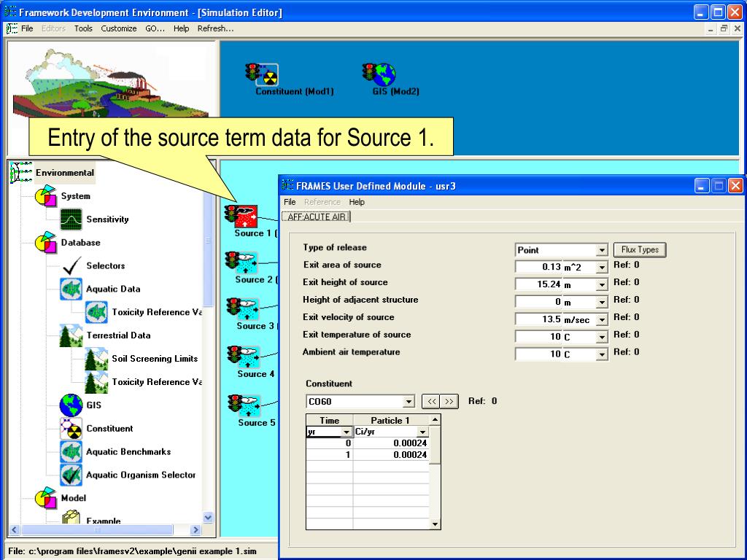Click the next constituent >> button
Image resolution: width=747 pixels, height=560 pixels.
click(449, 402)
